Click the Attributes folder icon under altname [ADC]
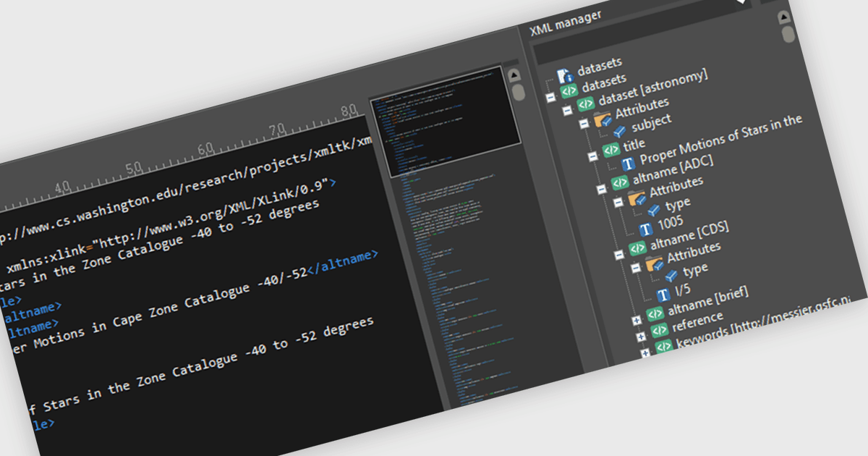Viewport: 868px width, 456px height. tap(637, 197)
